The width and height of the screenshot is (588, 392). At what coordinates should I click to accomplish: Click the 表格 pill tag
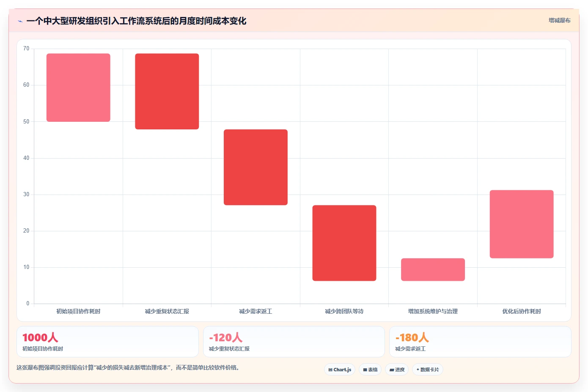[370, 370]
